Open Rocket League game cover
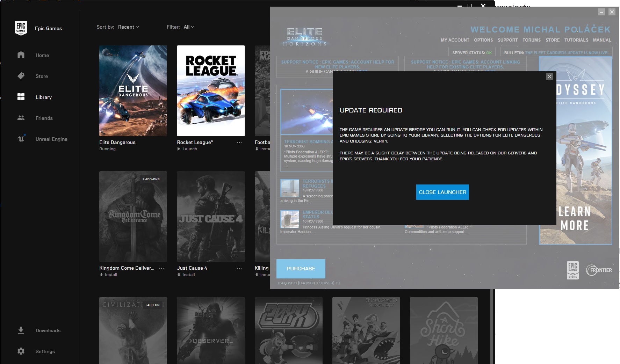The width and height of the screenshot is (620, 364). click(x=211, y=91)
